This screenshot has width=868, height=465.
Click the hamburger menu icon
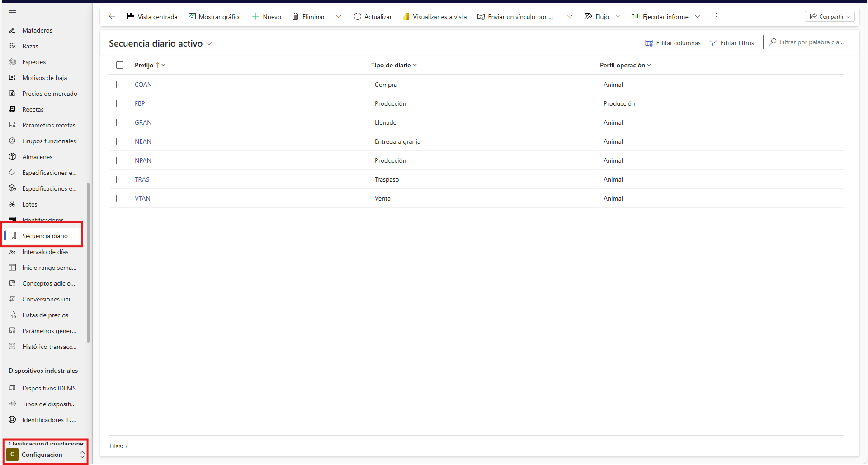(x=12, y=13)
